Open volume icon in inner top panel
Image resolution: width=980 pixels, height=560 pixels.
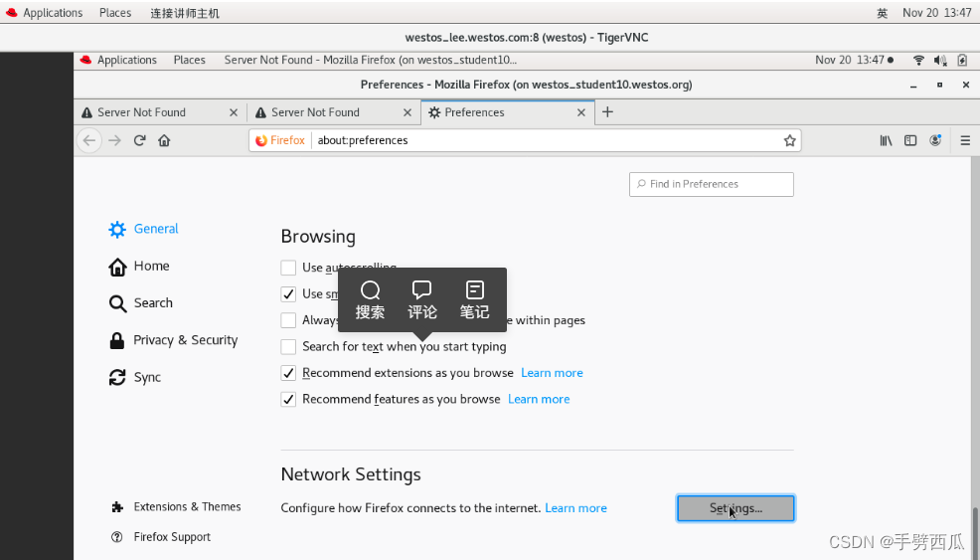click(940, 60)
